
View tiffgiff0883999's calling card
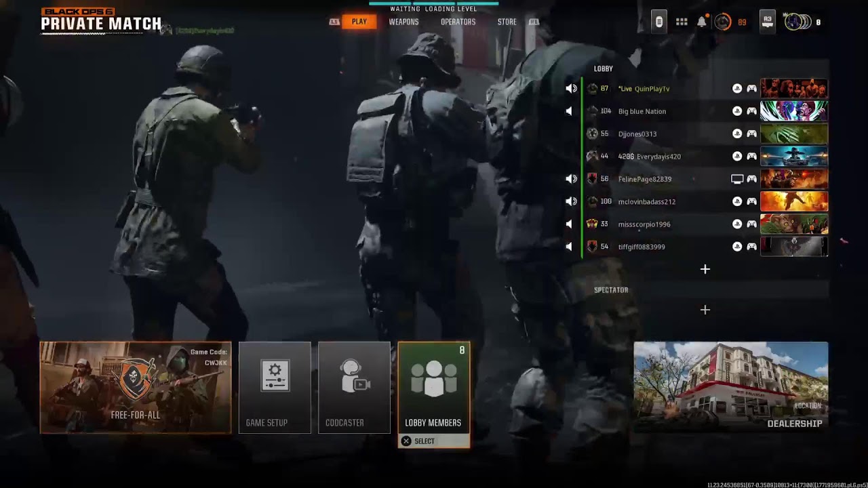[794, 247]
